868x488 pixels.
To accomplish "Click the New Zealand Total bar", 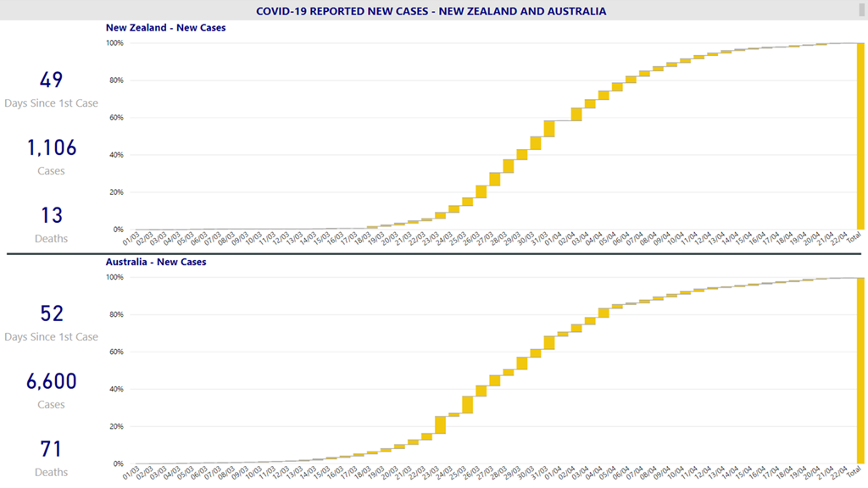I will 860,136.
